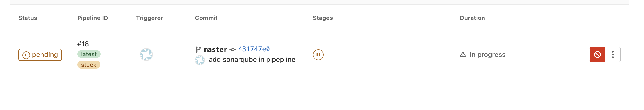644x110 pixels.
Task: Click the Stages column header
Action: [322, 18]
